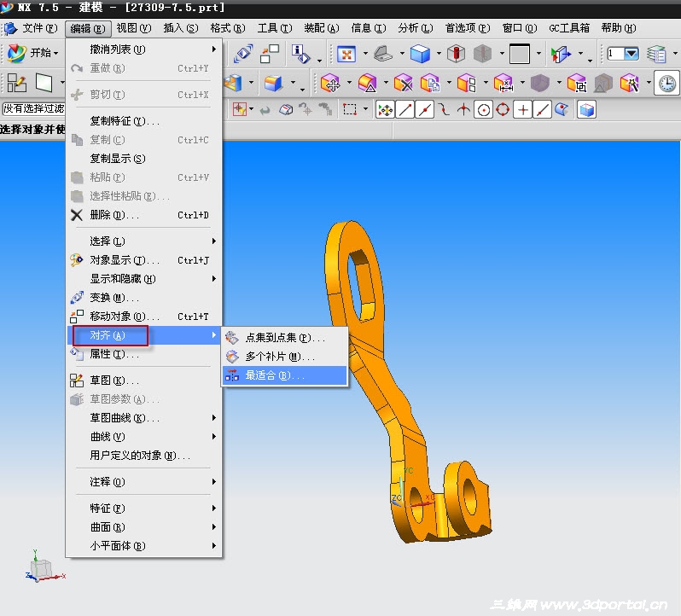Click the Move Face icon
This screenshot has width=681, height=616.
[330, 83]
